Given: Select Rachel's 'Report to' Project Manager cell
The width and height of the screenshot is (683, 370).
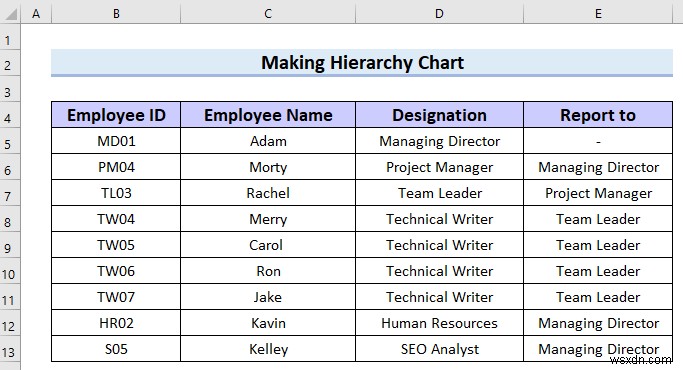Looking at the screenshot, I should click(x=598, y=193).
